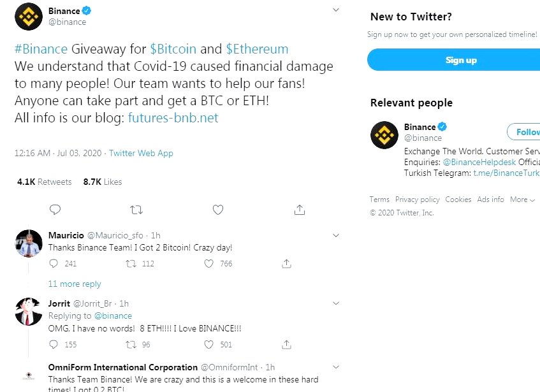Retweet Jorrit's reply
The image size is (540, 392).
tap(131, 344)
